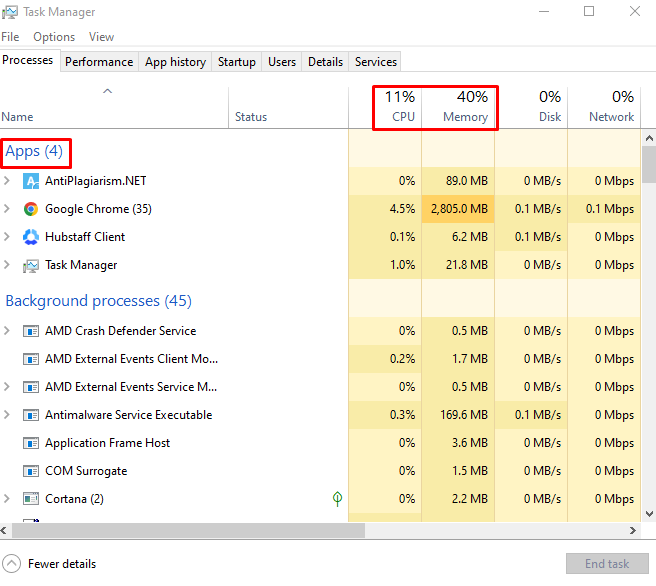The height and width of the screenshot is (586, 656).
Task: Select the COM Surrogate process name
Action: click(x=86, y=471)
